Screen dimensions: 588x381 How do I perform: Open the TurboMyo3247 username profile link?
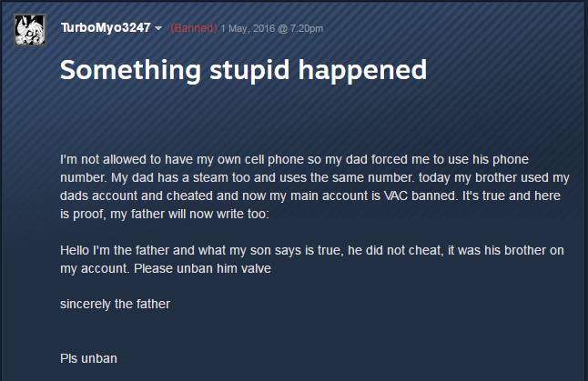tap(106, 27)
